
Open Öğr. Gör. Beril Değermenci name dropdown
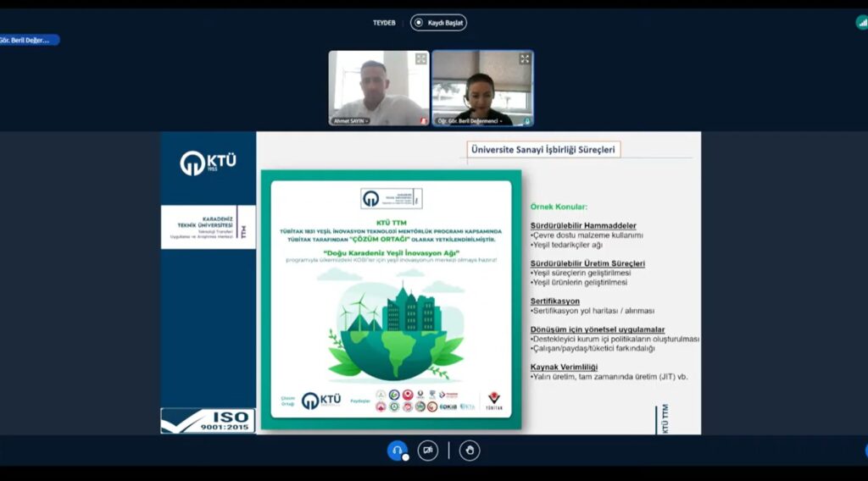[x=470, y=121]
